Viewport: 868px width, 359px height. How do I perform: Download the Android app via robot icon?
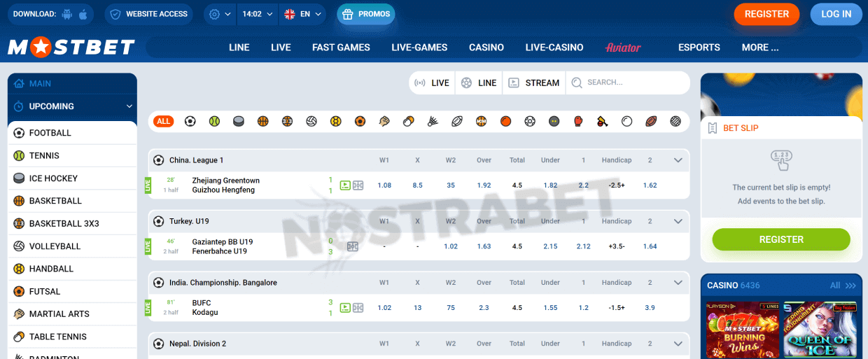click(x=67, y=14)
